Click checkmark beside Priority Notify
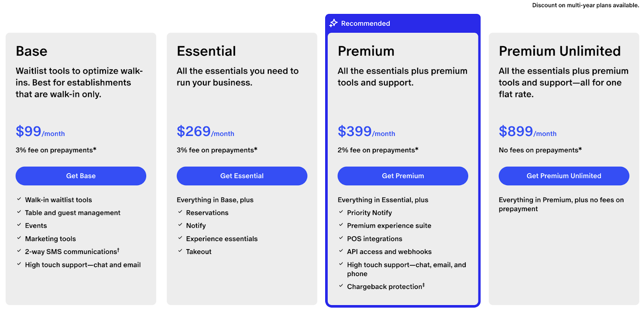Screen dimensions: 644x312 point(341,212)
